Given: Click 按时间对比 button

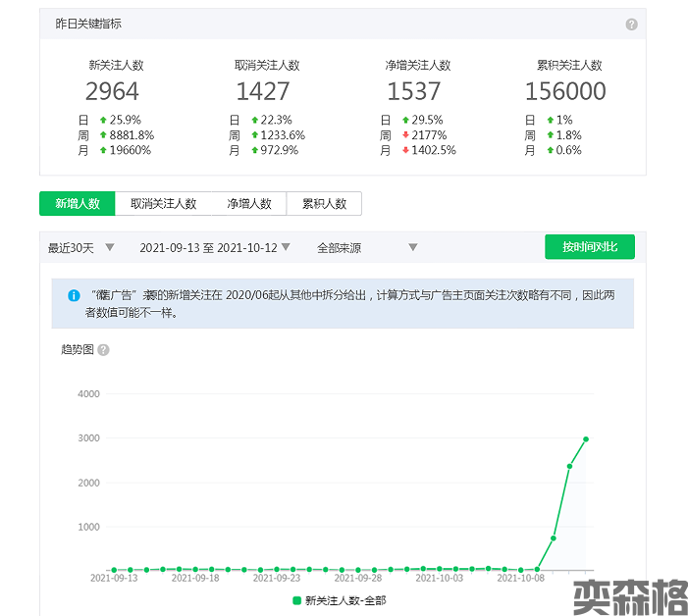Looking at the screenshot, I should point(590,247).
